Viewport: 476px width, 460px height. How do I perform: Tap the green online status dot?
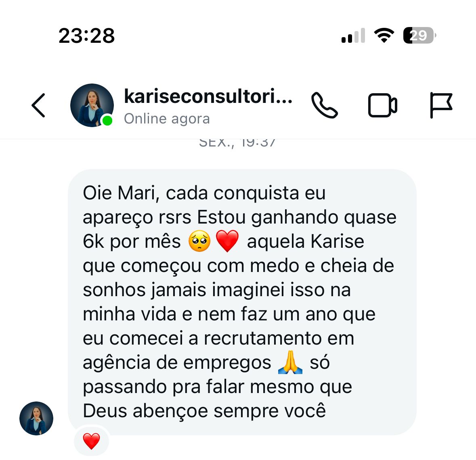107,121
